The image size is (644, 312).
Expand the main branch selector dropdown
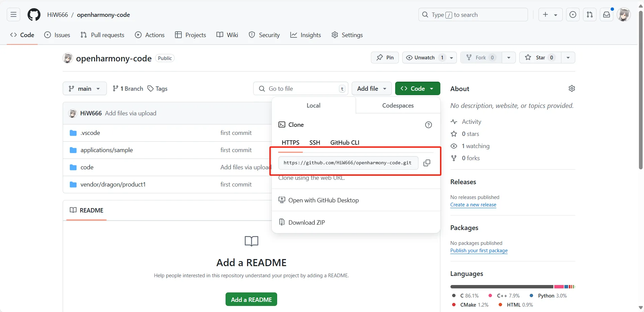click(85, 89)
